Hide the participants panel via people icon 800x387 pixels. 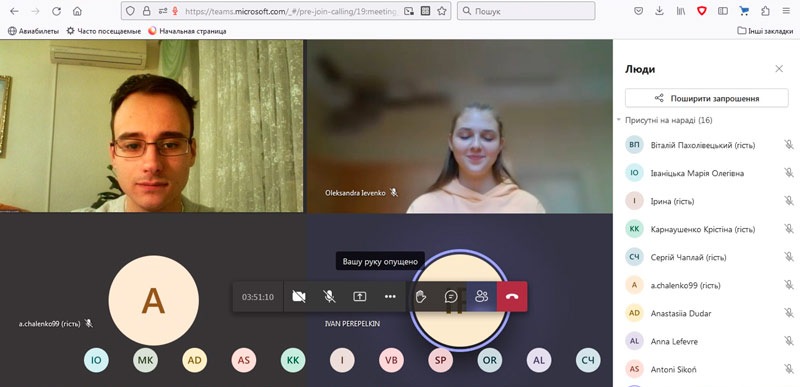[481, 296]
